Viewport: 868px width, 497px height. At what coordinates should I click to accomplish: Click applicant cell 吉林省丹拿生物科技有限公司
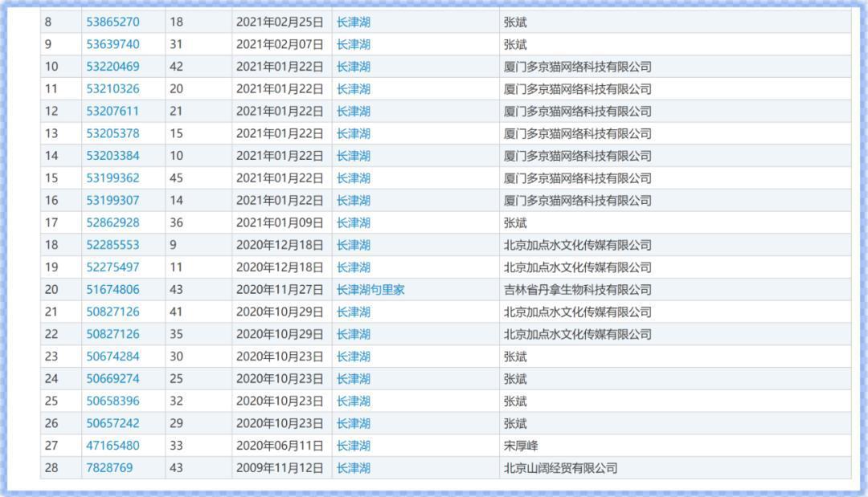[577, 290]
